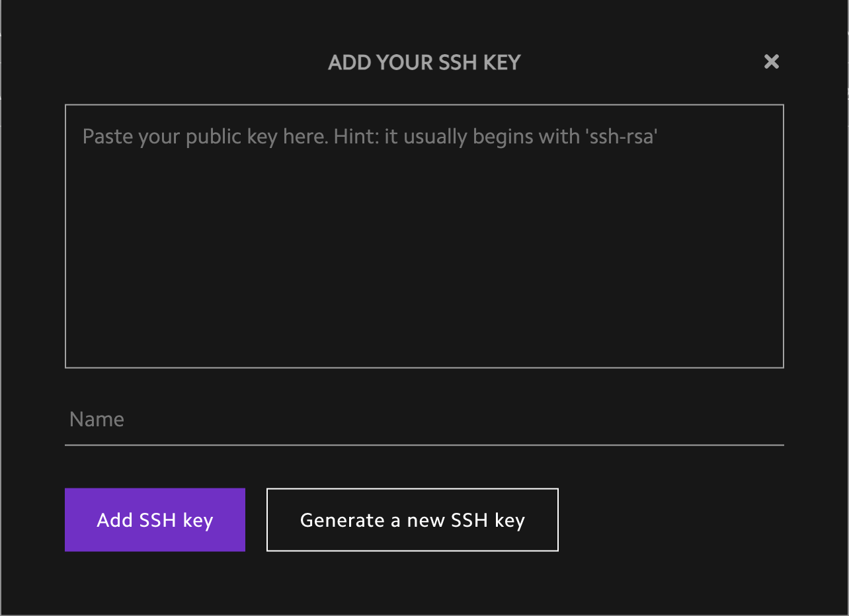849x616 pixels.
Task: Click the purple Add SSH key button
Action: 155,520
